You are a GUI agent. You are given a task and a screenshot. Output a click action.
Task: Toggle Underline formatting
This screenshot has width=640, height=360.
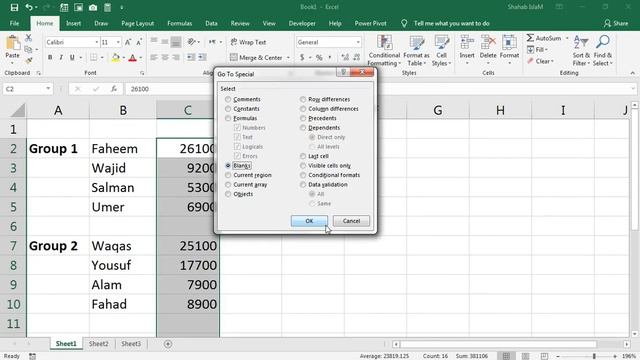[72, 58]
